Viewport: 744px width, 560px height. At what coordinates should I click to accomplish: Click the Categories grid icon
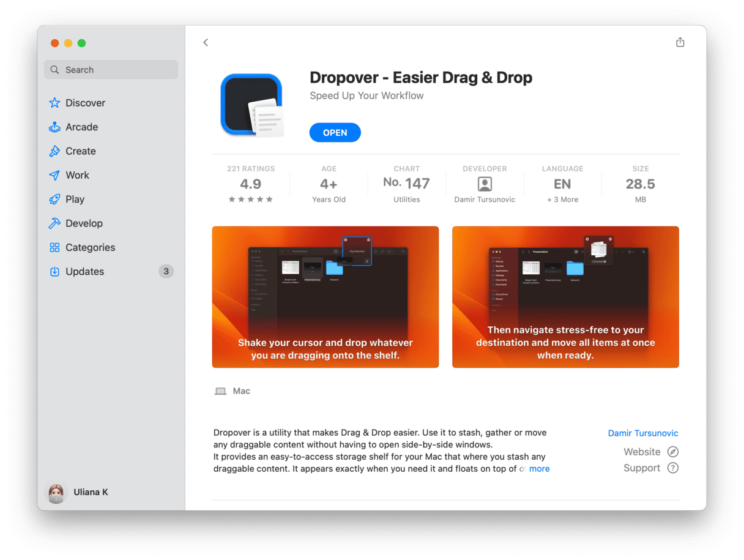tap(54, 247)
